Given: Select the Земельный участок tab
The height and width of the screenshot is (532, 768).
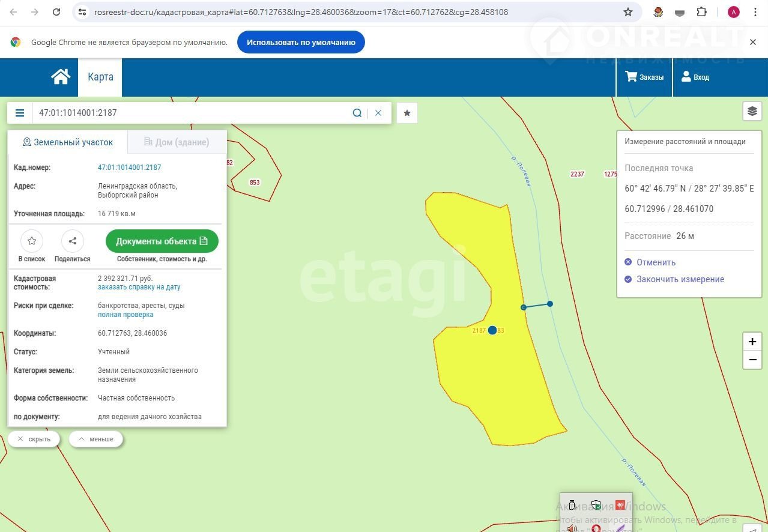Looking at the screenshot, I should [x=67, y=142].
